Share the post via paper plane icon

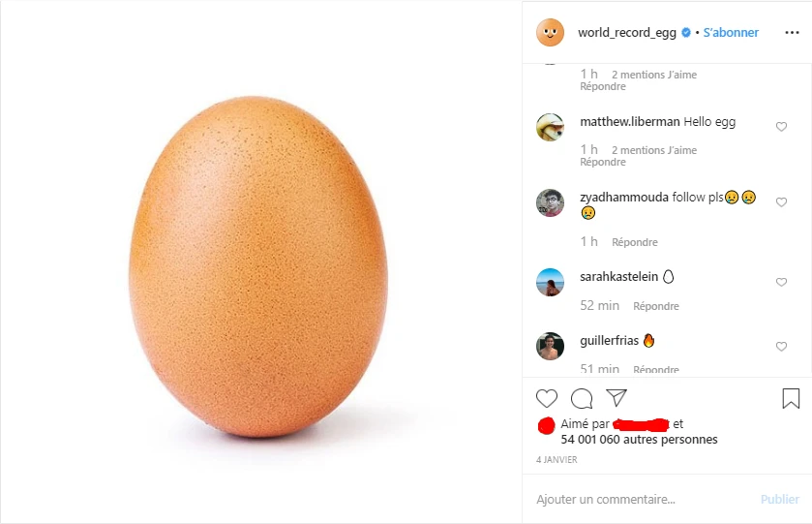coord(617,398)
